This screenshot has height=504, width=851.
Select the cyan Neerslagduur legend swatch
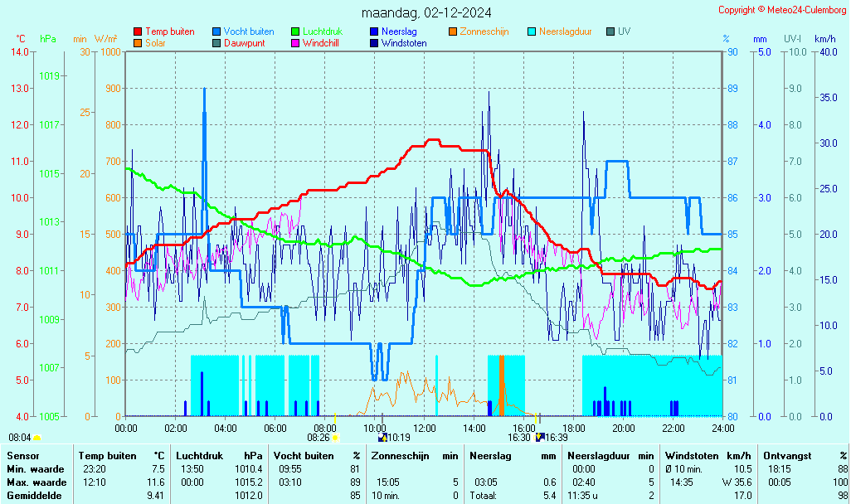click(x=532, y=31)
